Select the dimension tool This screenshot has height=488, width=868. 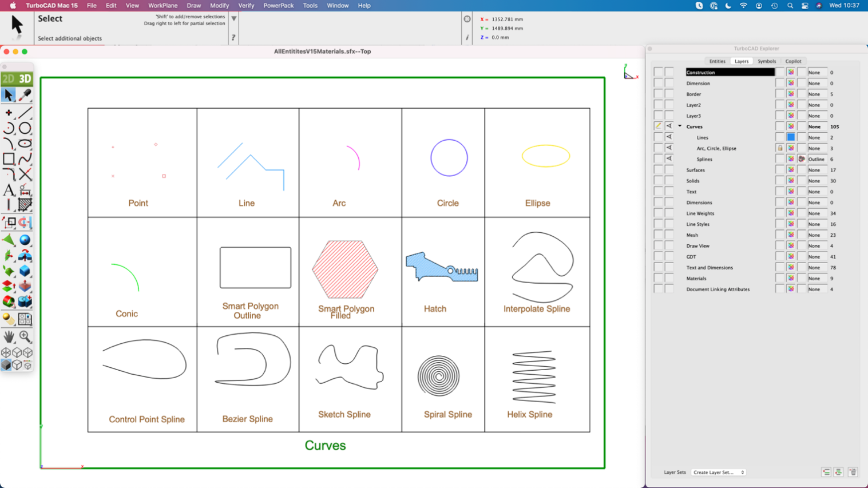point(25,190)
